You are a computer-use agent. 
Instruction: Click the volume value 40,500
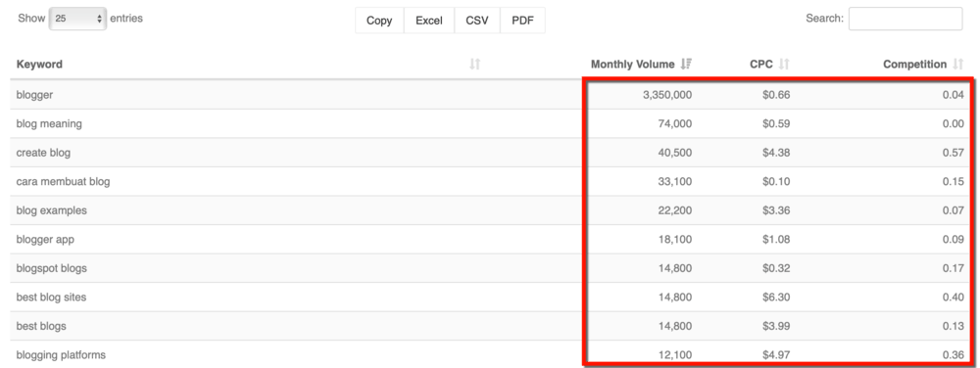coord(675,152)
